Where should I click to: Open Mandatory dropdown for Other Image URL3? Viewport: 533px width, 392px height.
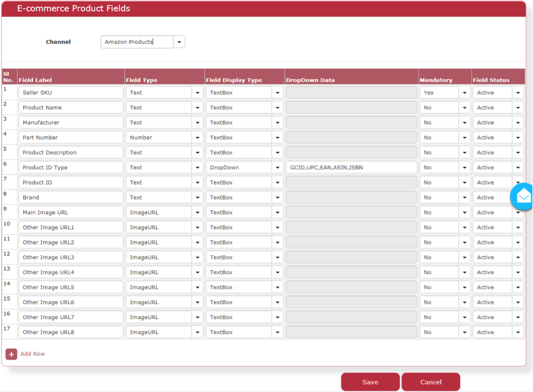464,257
